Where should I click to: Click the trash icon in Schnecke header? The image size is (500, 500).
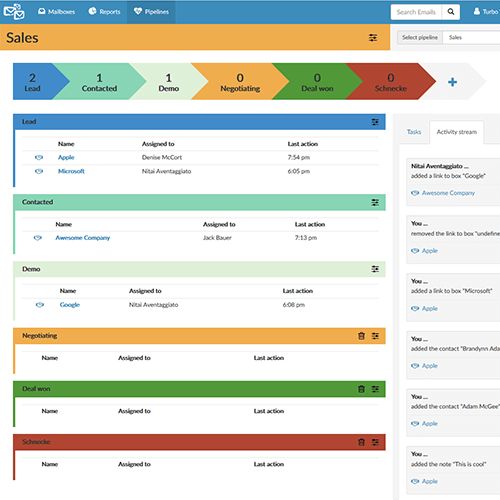click(361, 442)
